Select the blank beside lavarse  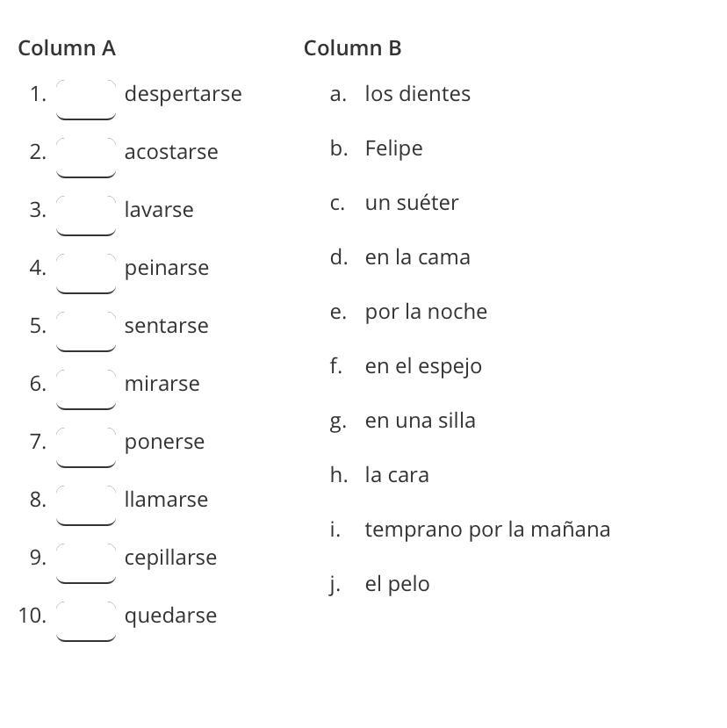click(86, 214)
